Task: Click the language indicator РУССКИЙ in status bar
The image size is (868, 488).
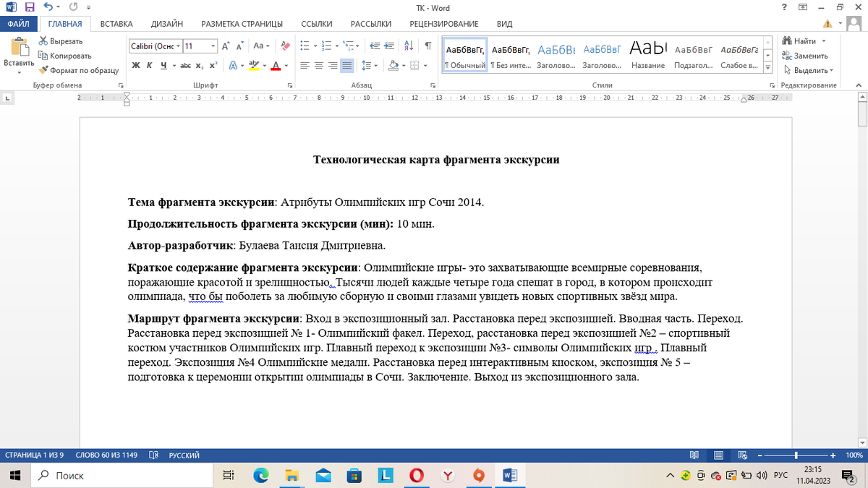Action: pos(184,455)
